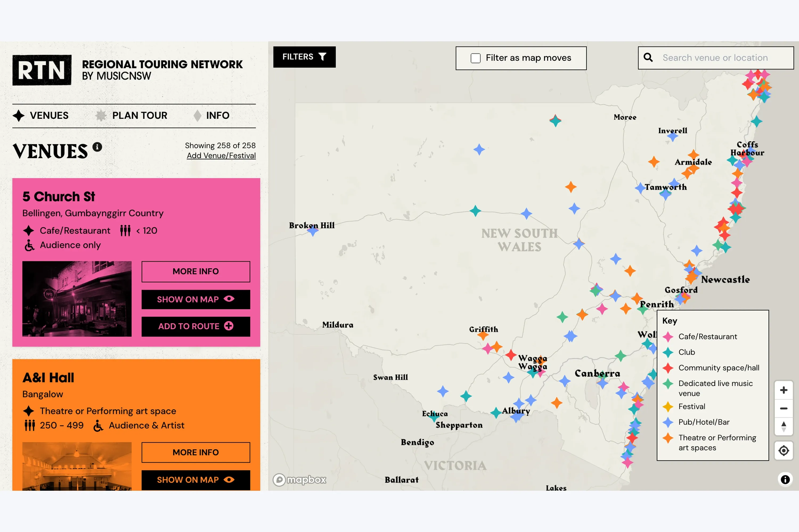Click the Showing 258 of 258 text
Viewport: 799px width, 532px height.
[220, 146]
